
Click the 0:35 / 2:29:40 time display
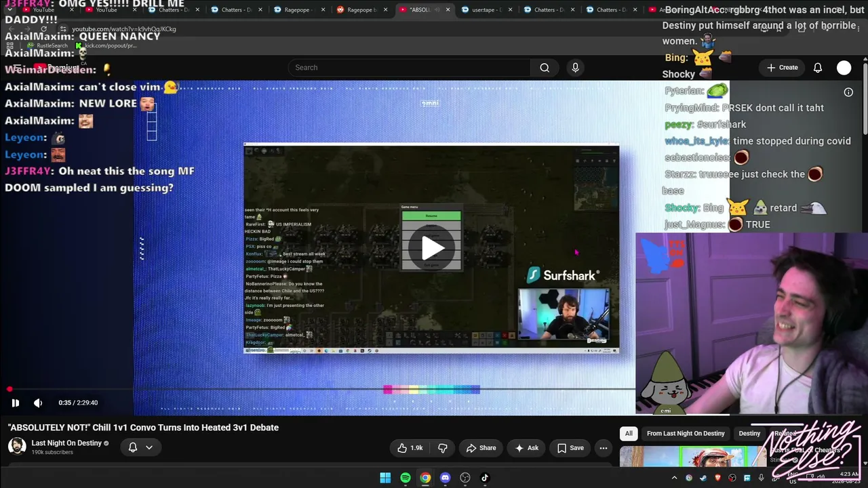pyautogui.click(x=78, y=403)
